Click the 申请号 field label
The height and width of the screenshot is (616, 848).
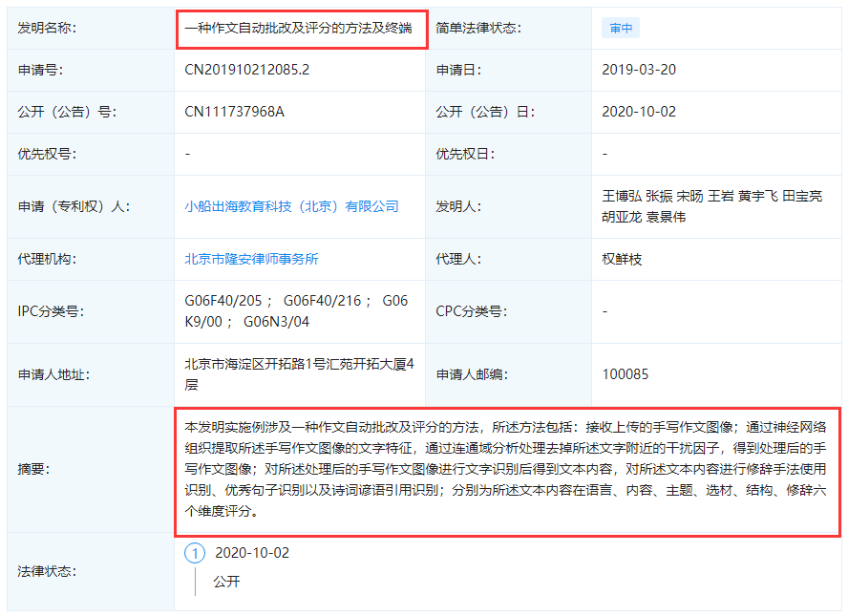[40, 70]
